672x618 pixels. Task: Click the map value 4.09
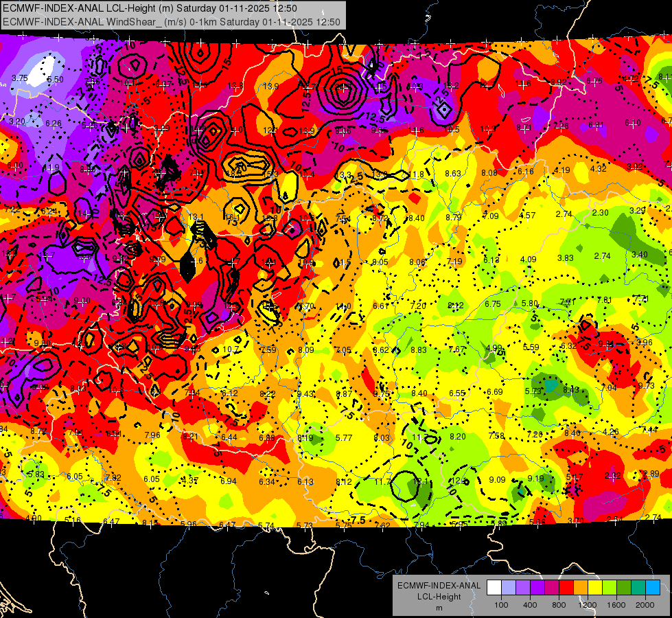coord(529,259)
